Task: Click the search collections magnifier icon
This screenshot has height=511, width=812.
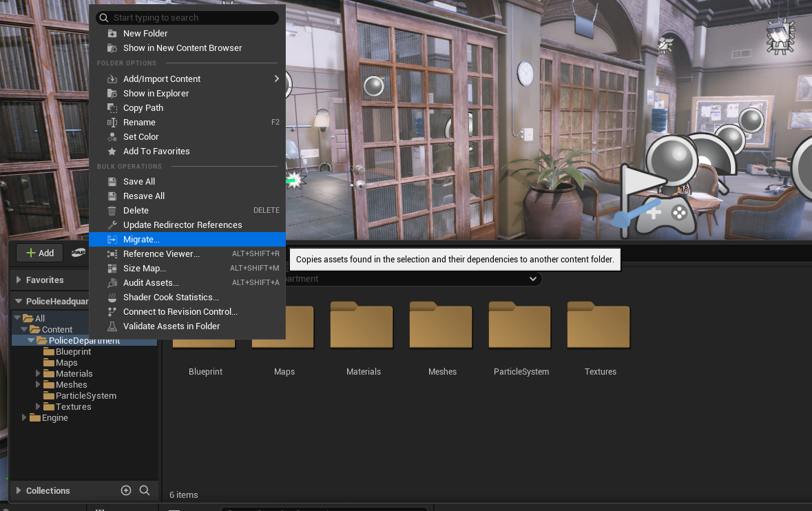Action: (x=145, y=490)
